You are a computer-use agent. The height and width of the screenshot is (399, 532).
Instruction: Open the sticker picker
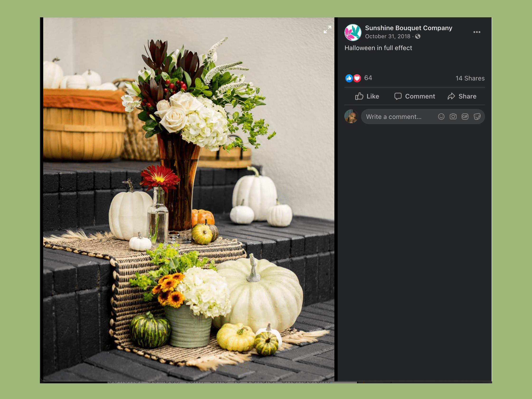point(477,117)
